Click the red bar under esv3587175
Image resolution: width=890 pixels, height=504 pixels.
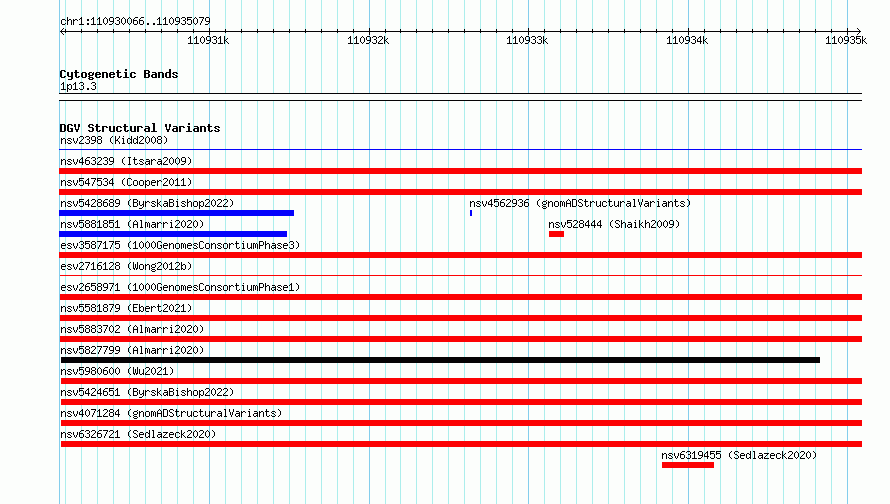coord(460,255)
